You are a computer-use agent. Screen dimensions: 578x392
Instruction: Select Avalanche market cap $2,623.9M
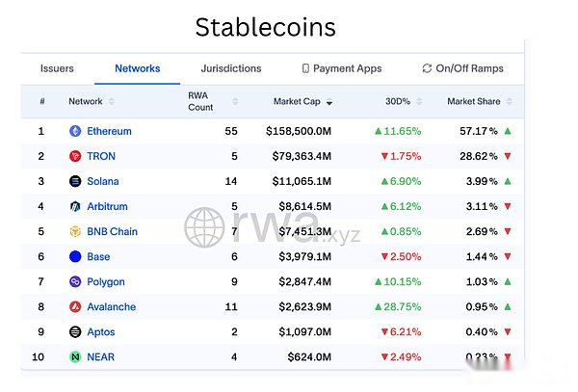[304, 306]
